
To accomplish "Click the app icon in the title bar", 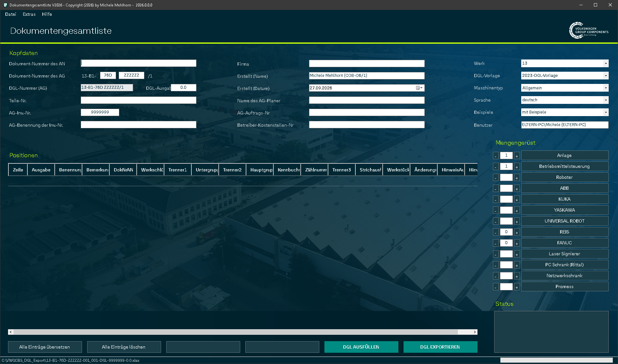I will (x=5, y=5).
